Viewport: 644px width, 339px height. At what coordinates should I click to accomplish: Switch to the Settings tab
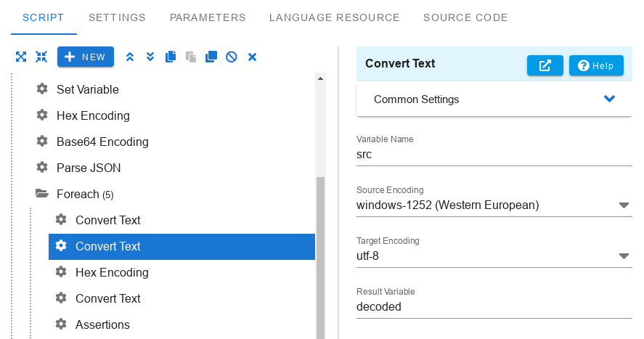(x=117, y=17)
